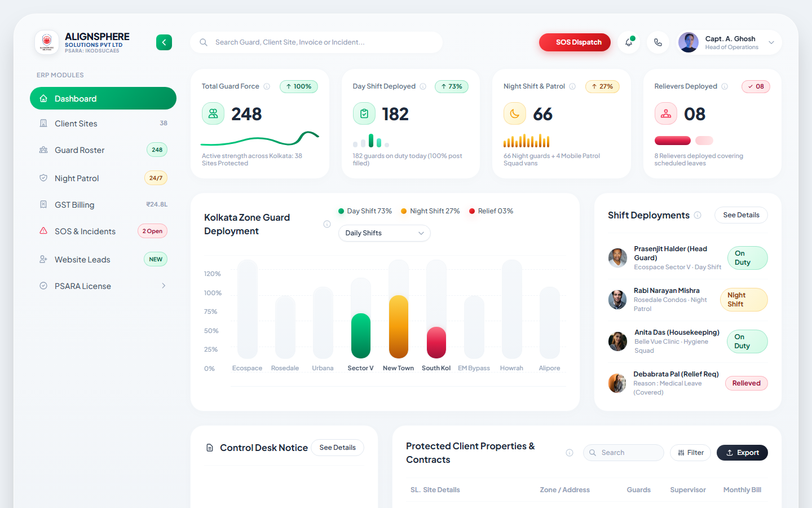Screen dimensions: 812x508
Task: Open the Filter button for contracts
Action: (x=691, y=453)
